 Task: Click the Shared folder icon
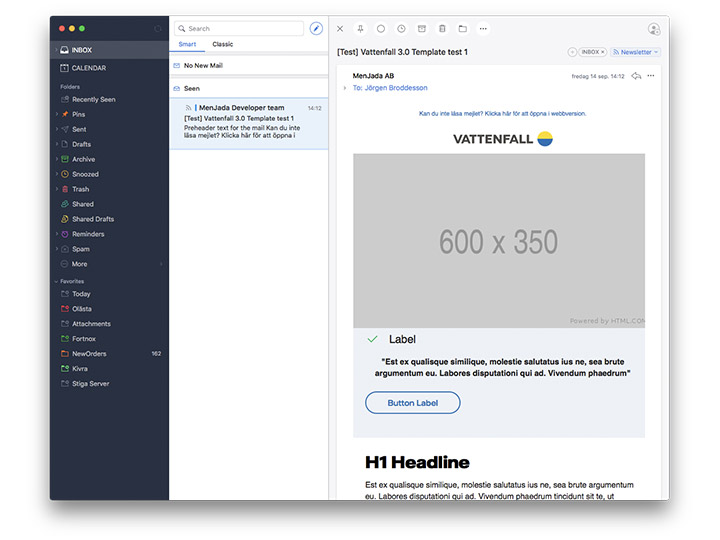65,204
